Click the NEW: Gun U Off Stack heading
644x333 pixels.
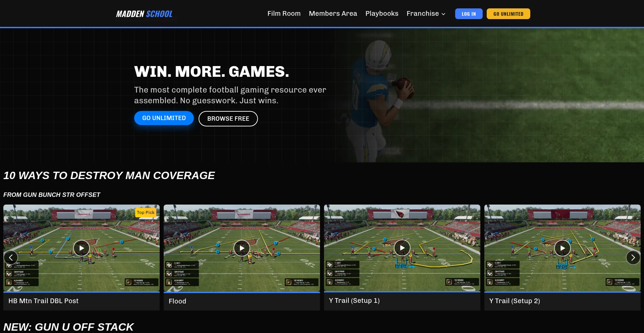pyautogui.click(x=68, y=327)
